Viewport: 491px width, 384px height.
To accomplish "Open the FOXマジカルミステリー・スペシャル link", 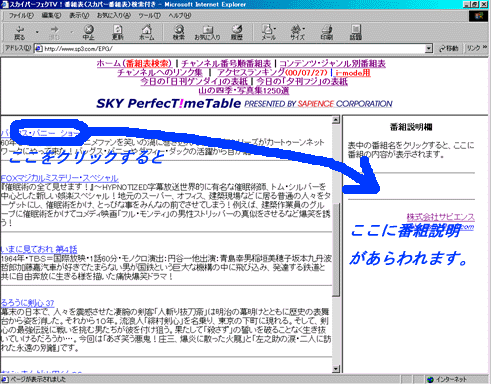I will 59,178.
